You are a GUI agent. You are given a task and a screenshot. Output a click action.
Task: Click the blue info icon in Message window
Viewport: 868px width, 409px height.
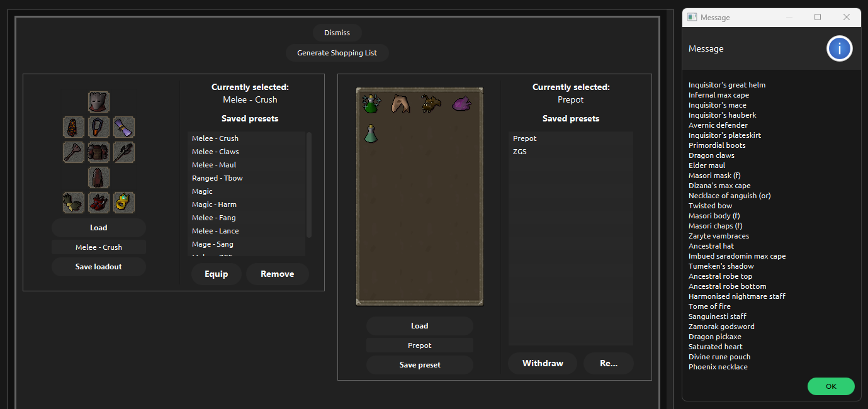pos(840,48)
